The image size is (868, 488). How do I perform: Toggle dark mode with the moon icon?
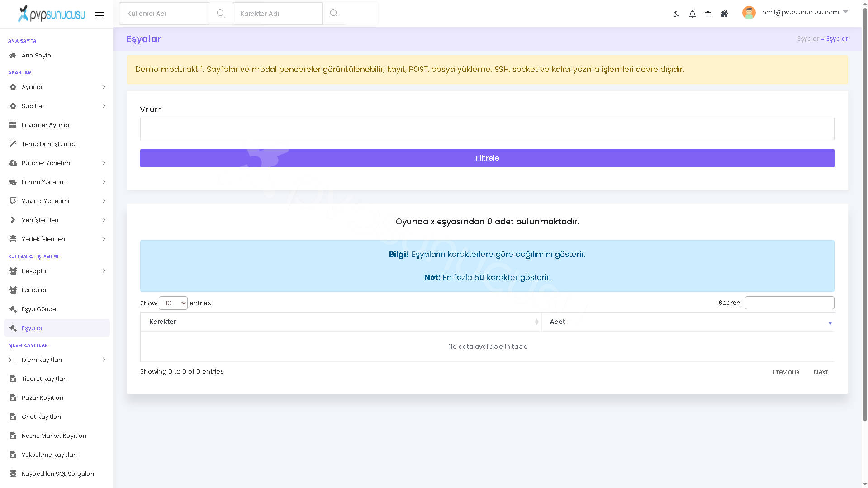676,14
